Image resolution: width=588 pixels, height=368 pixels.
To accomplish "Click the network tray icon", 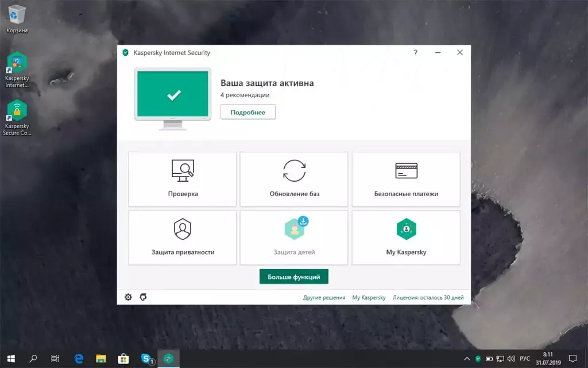I will pyautogui.click(x=500, y=359).
